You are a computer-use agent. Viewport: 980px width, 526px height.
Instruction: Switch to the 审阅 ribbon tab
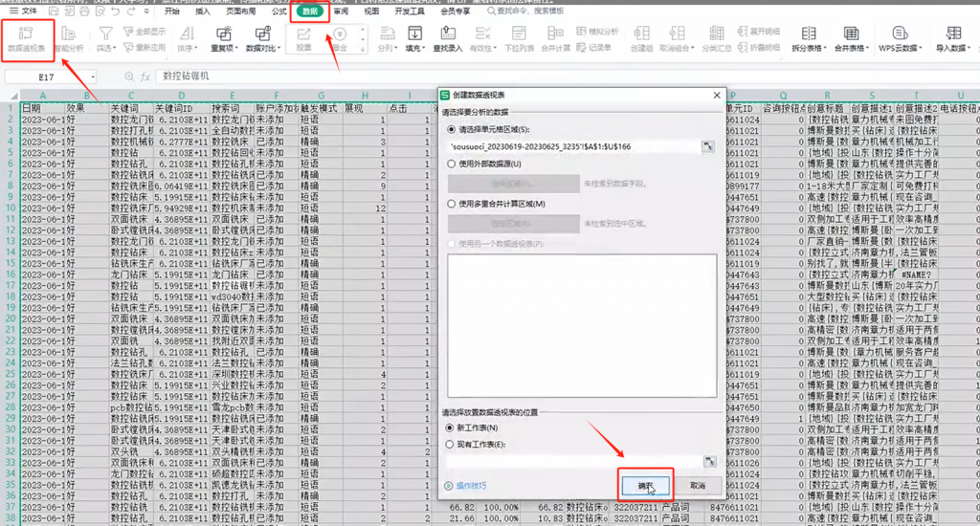[341, 11]
